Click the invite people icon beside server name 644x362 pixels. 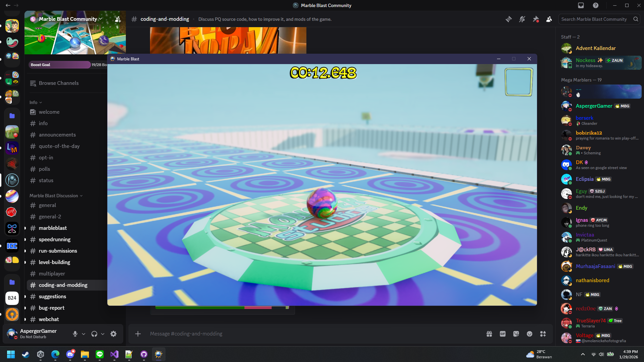click(118, 19)
